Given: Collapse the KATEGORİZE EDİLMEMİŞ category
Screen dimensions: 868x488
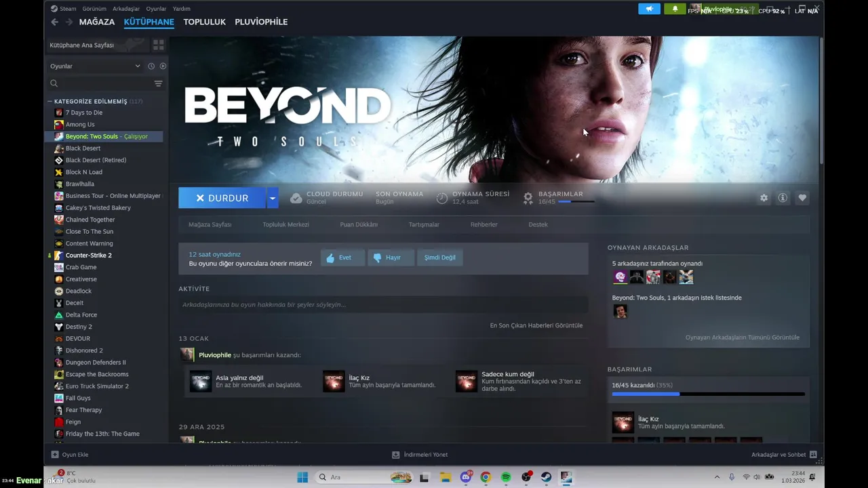Looking at the screenshot, I should click(50, 102).
